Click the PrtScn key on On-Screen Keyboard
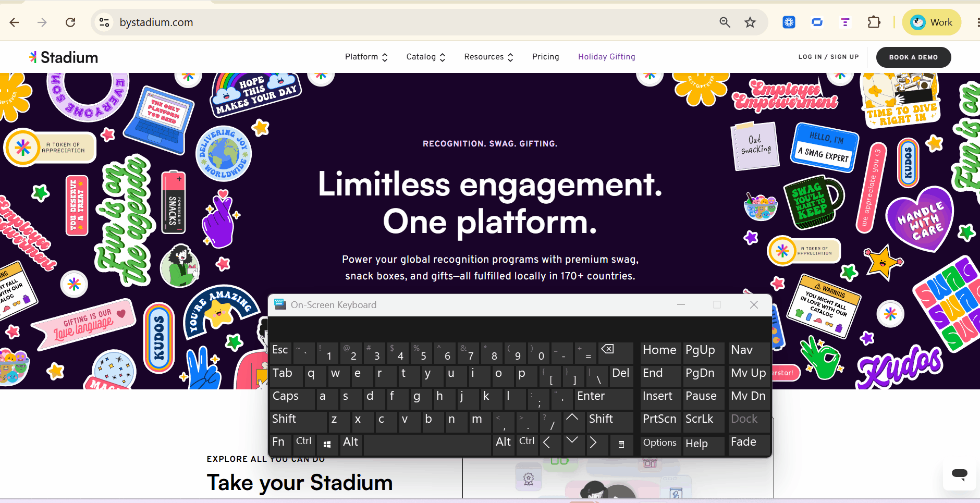Image resolution: width=980 pixels, height=503 pixels. (660, 422)
